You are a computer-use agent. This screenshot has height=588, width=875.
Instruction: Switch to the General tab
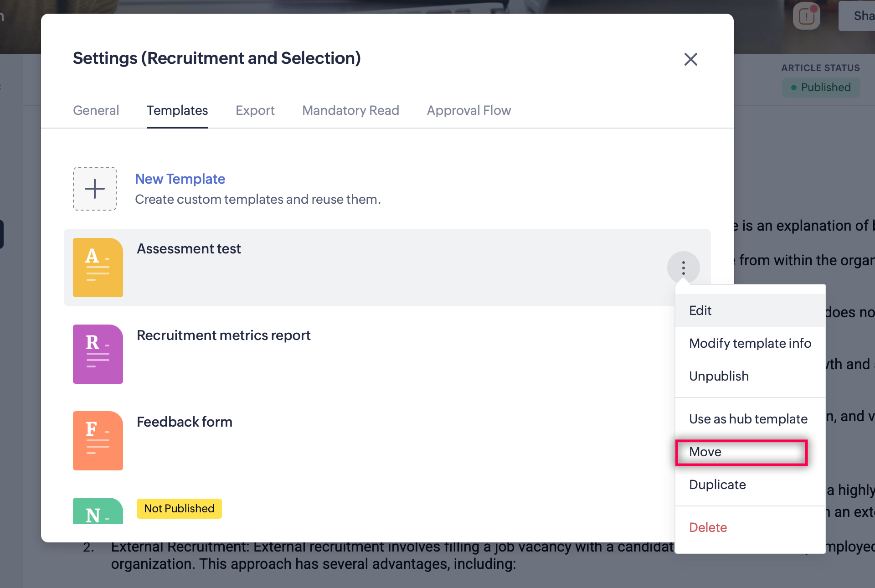tap(96, 110)
